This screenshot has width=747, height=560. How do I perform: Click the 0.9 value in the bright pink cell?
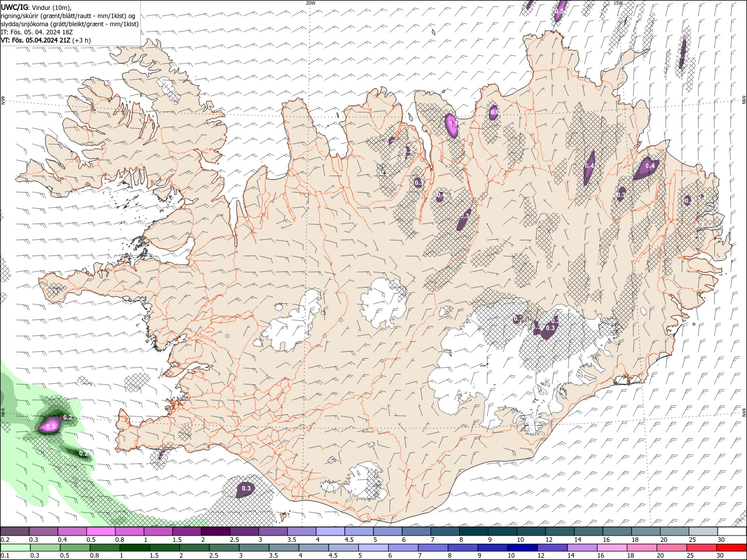[x=51, y=427]
